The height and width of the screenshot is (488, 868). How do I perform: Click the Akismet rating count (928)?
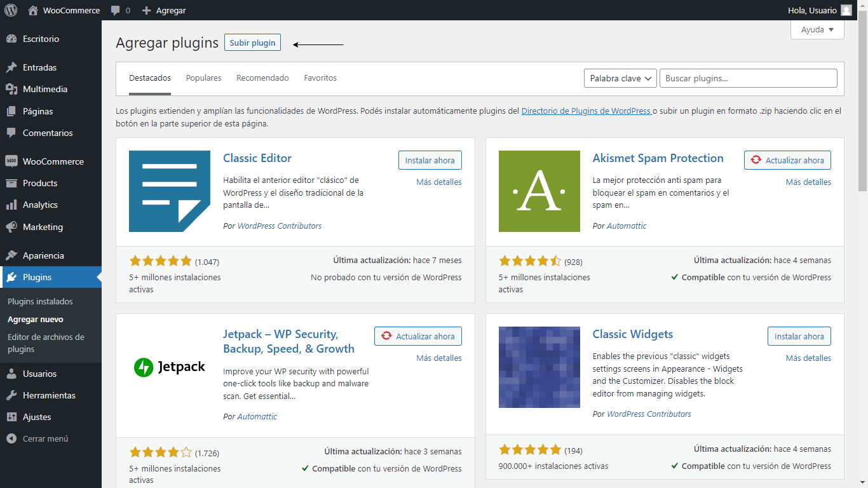(x=573, y=262)
